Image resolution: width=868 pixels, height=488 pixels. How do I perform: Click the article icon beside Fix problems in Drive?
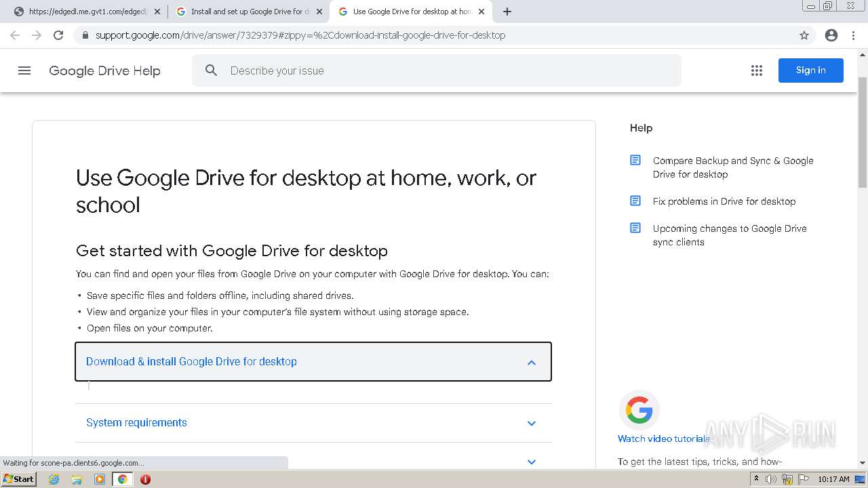pyautogui.click(x=635, y=201)
